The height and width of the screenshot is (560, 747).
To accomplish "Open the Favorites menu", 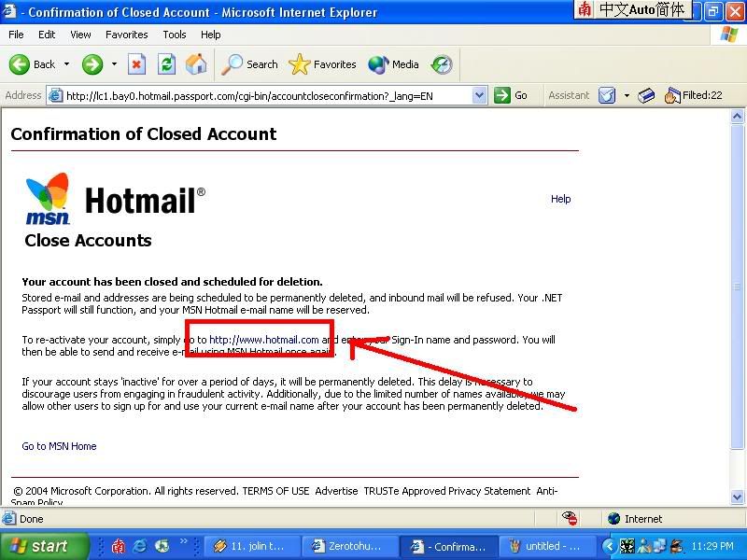I will (x=127, y=35).
